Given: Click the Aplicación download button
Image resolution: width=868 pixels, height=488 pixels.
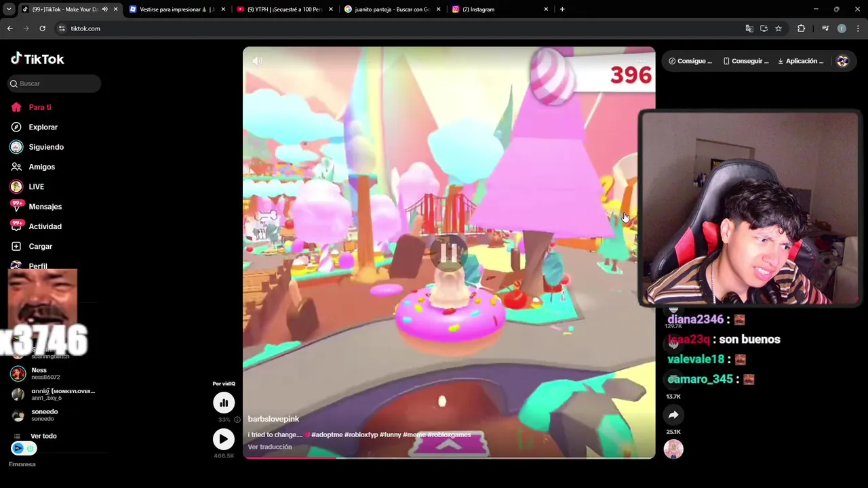Looking at the screenshot, I should [x=801, y=61].
